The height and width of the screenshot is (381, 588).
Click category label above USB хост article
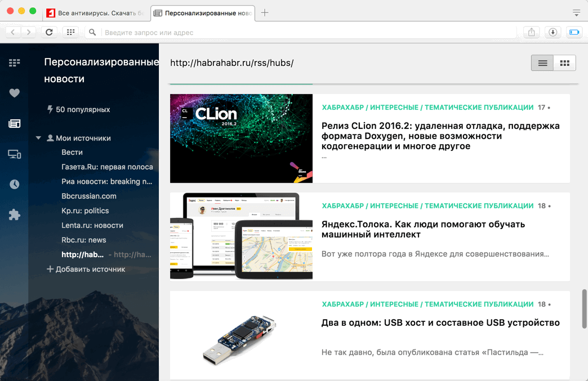coord(427,304)
